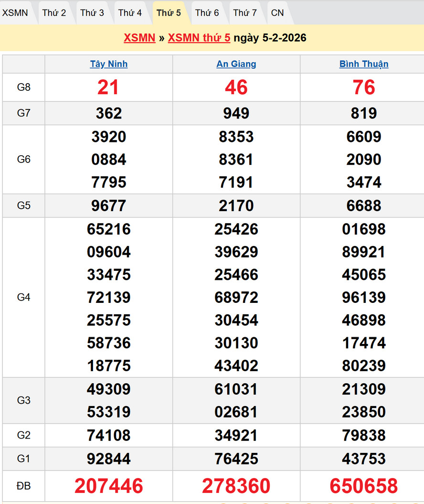The width and height of the screenshot is (424, 504).
Task: Follow the Bình Thuận header link
Action: (x=364, y=64)
